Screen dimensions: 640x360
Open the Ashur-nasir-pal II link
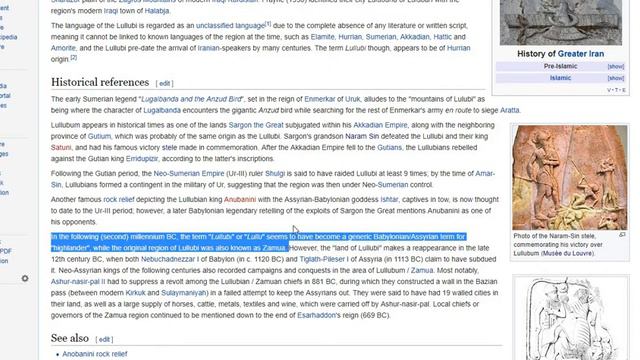pos(78,282)
